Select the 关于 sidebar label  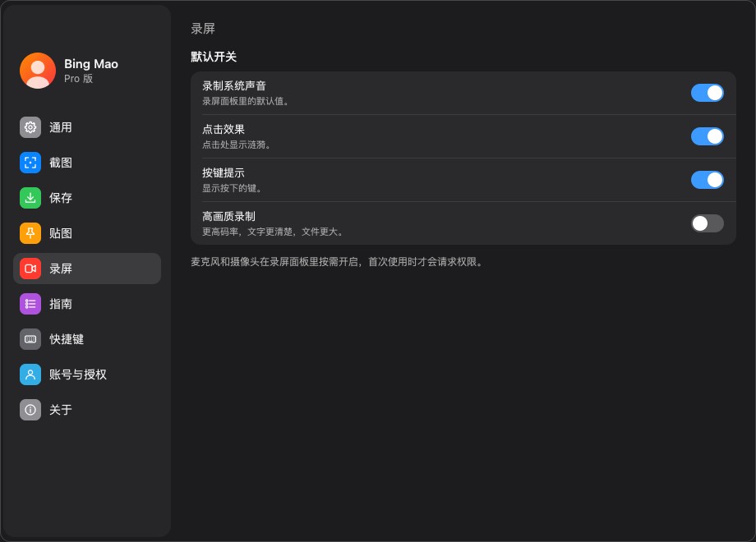(x=61, y=410)
